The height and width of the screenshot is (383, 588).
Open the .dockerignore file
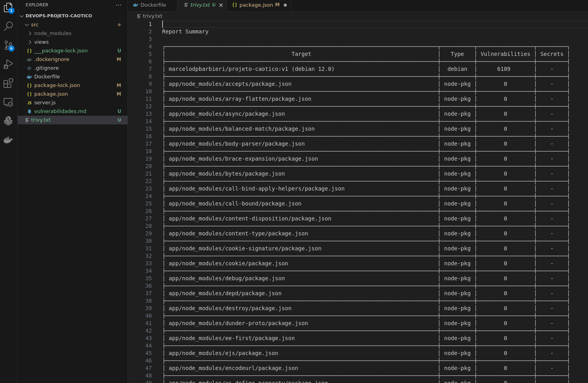click(52, 59)
